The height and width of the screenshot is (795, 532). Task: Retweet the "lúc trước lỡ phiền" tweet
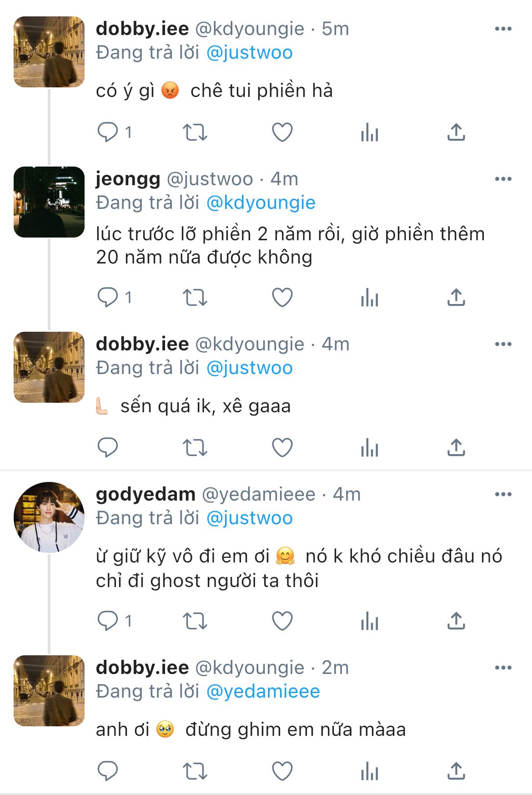click(x=195, y=298)
